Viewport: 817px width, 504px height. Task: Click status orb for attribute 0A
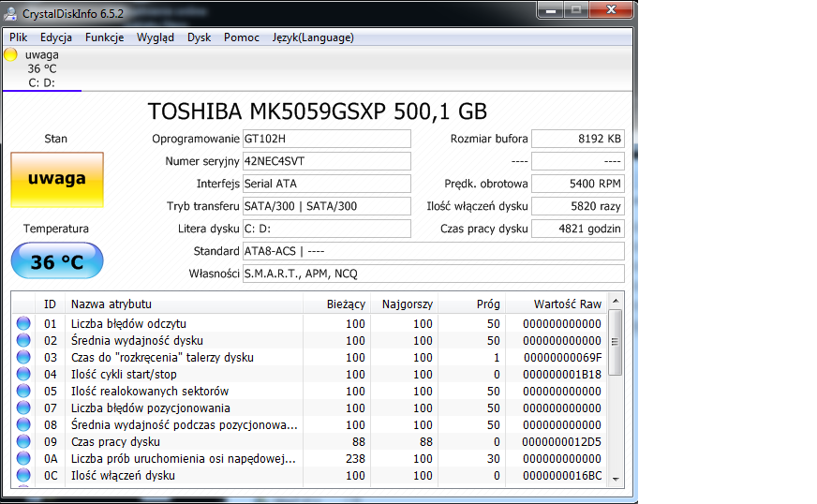click(23, 458)
